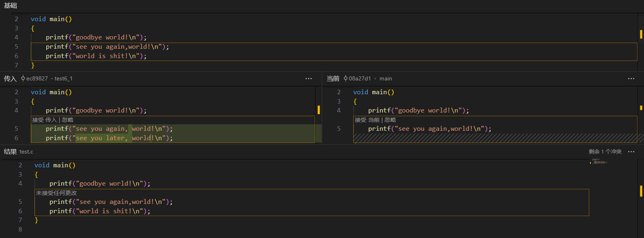The image size is (644, 238).
Task: Click 'see you later' line in incoming pane
Action: pyautogui.click(x=109, y=138)
